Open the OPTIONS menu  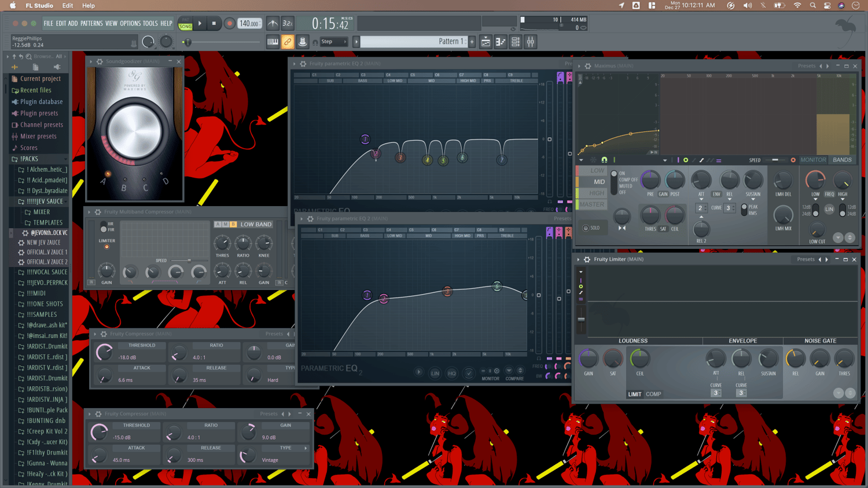pyautogui.click(x=130, y=24)
